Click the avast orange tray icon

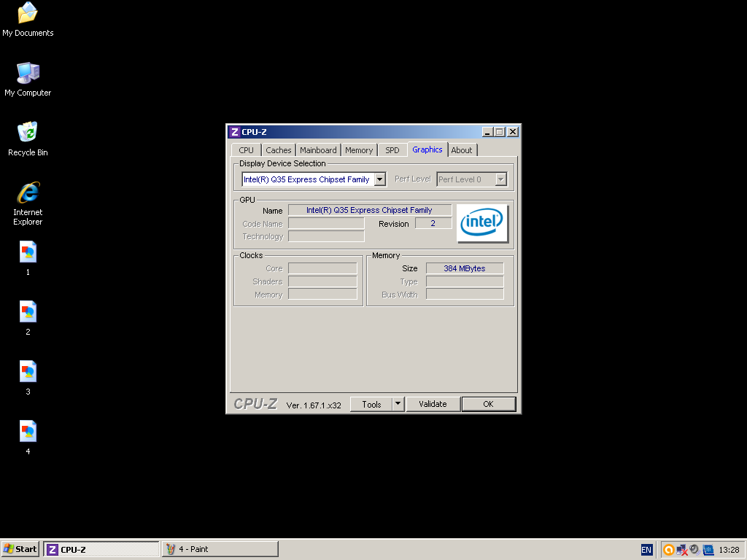pos(668,550)
